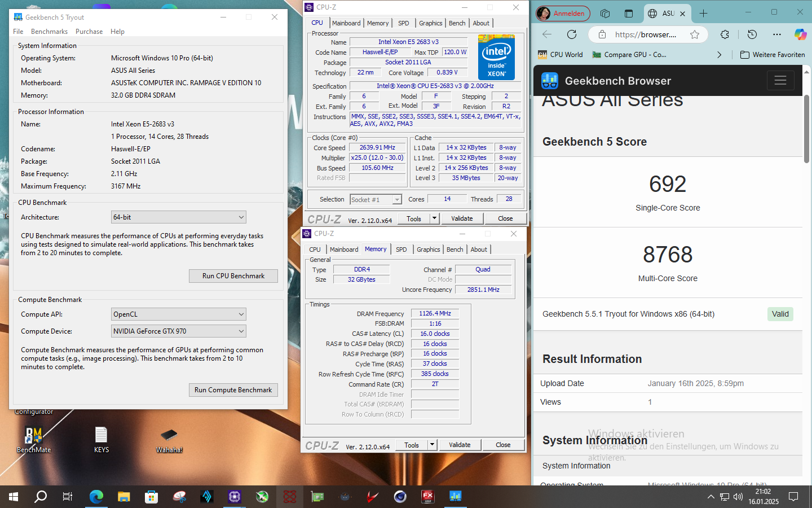This screenshot has width=812, height=508.
Task: Select KEYS file desktop icon
Action: (x=101, y=440)
